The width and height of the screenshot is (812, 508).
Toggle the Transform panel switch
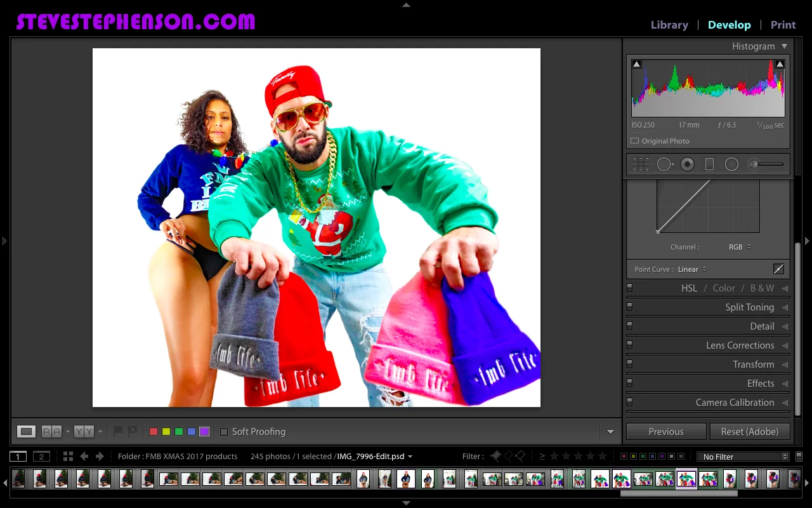point(630,364)
